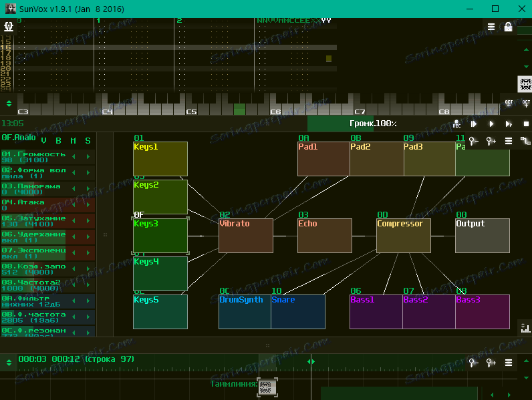This screenshot has width=532, height=400.
Task: Toggle the S (solo) button
Action: 88,141
